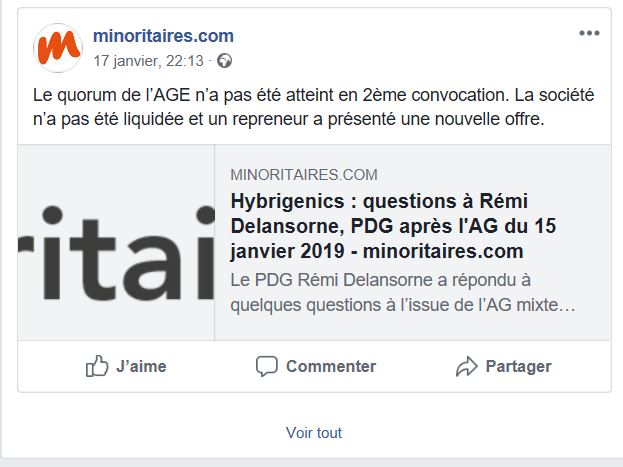This screenshot has height=467, width=623.
Task: Click the 'quelques questions à l'issue' preview line
Action: pyautogui.click(x=403, y=305)
